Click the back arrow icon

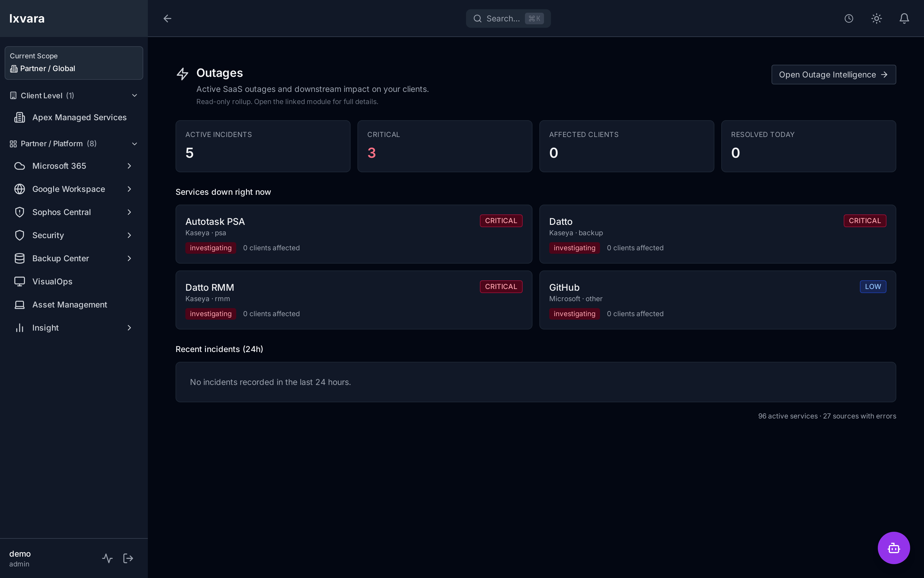[167, 18]
